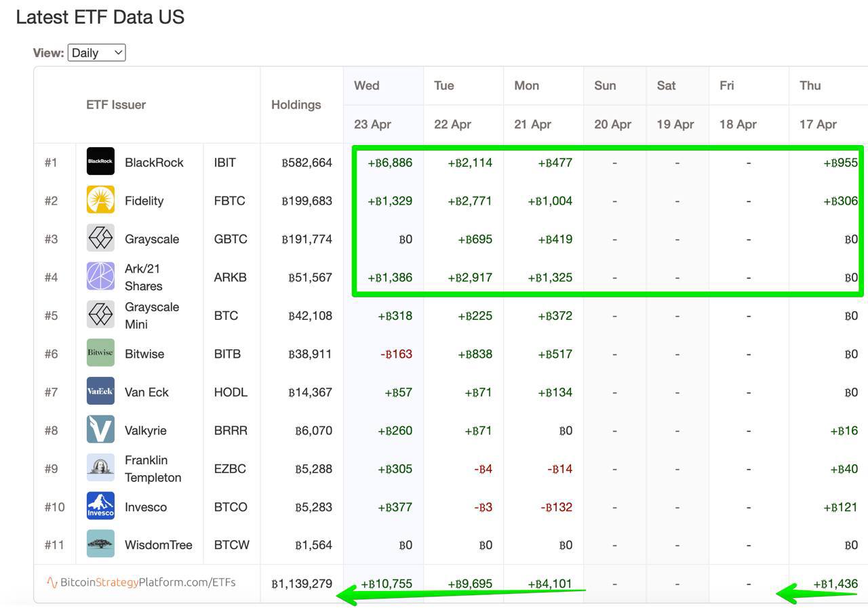The image size is (868, 608).
Task: Click the Bitwise logo
Action: [x=100, y=353]
